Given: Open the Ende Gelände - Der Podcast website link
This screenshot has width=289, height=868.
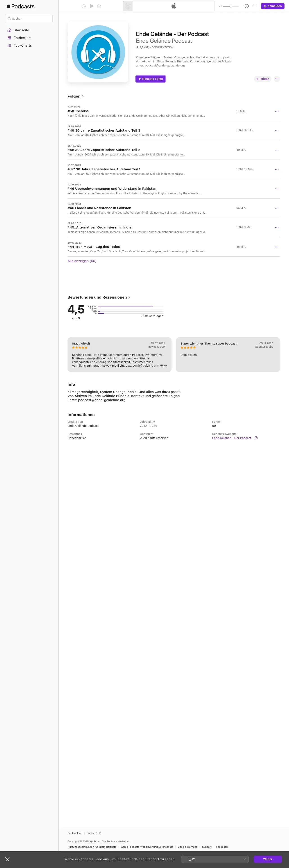Looking at the screenshot, I should pos(231,438).
